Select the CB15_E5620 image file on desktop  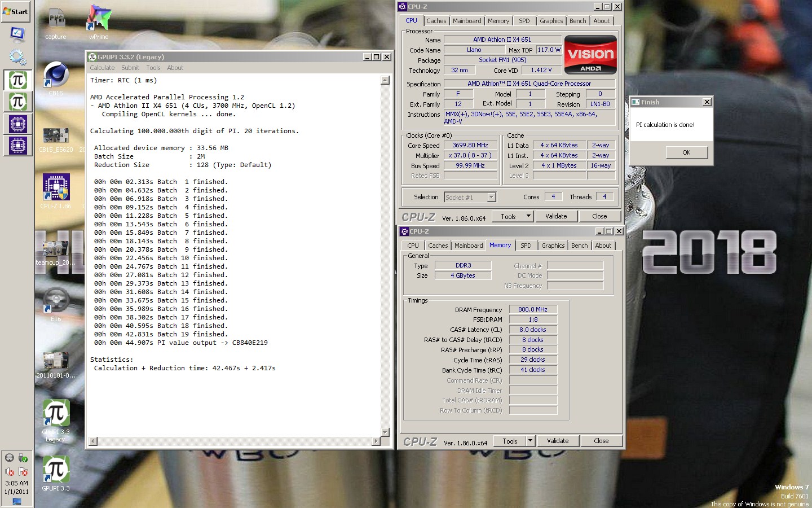pyautogui.click(x=56, y=139)
